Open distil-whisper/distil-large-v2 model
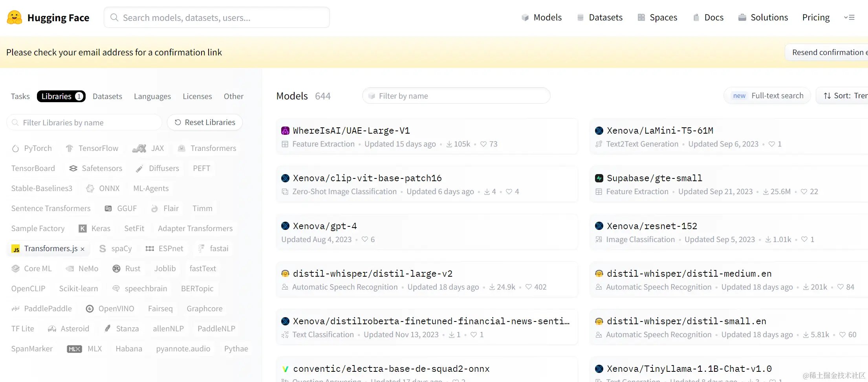868x382 pixels. tap(427, 279)
